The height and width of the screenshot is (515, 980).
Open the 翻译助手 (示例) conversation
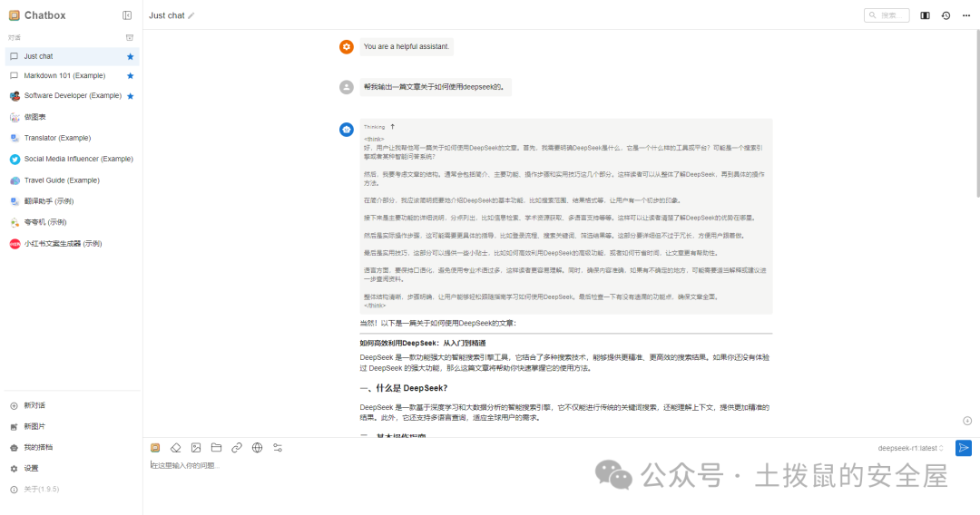tap(72, 201)
